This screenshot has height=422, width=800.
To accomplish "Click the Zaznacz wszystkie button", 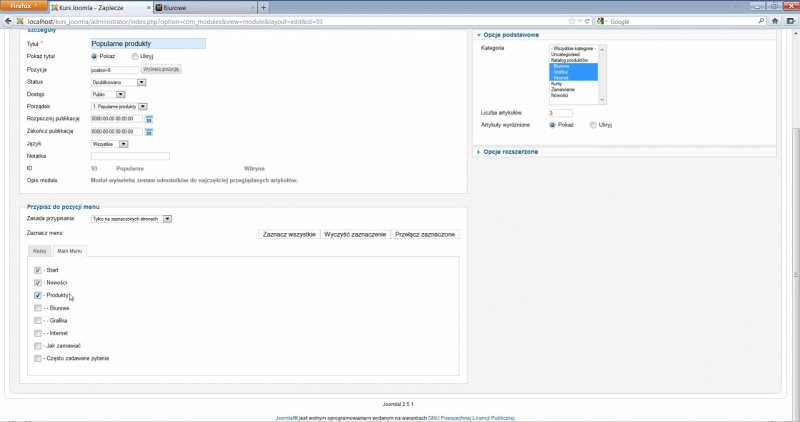I will [x=288, y=234].
